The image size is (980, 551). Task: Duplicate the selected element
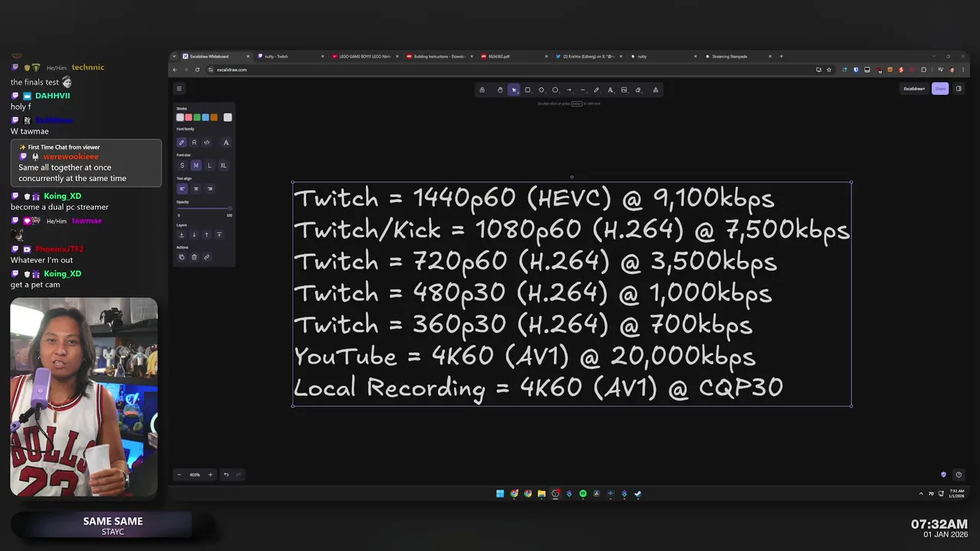181,257
